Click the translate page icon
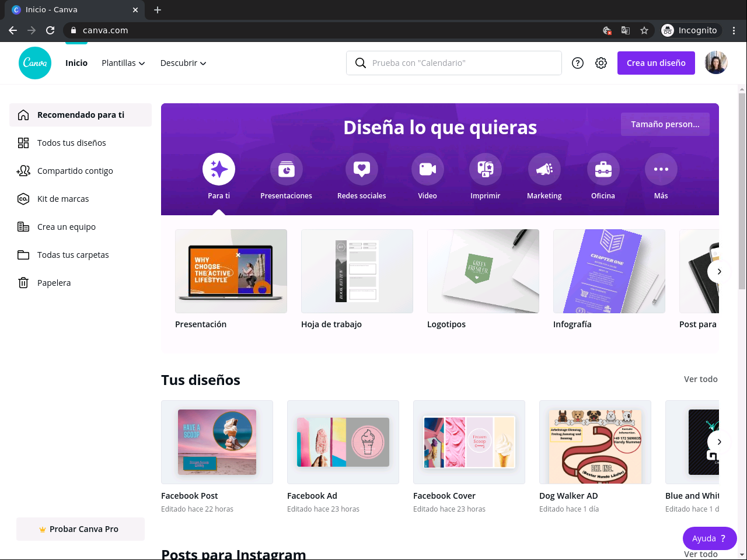 [x=626, y=30]
